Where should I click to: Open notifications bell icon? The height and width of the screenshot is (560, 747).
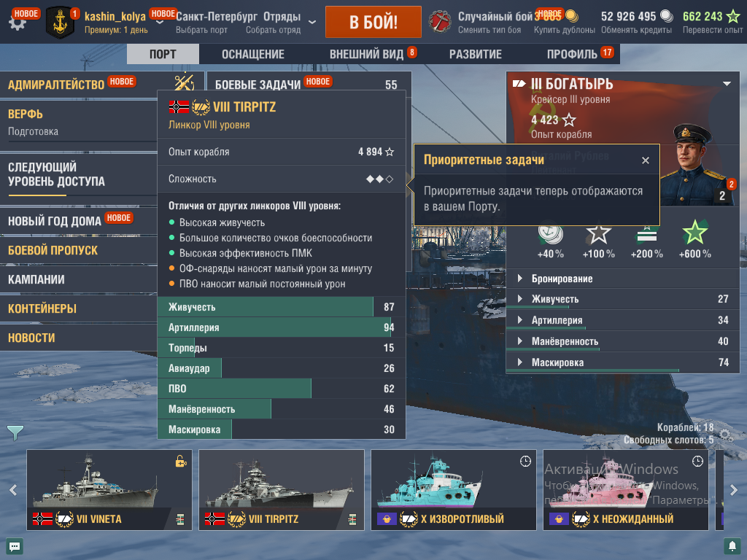pos(732,545)
